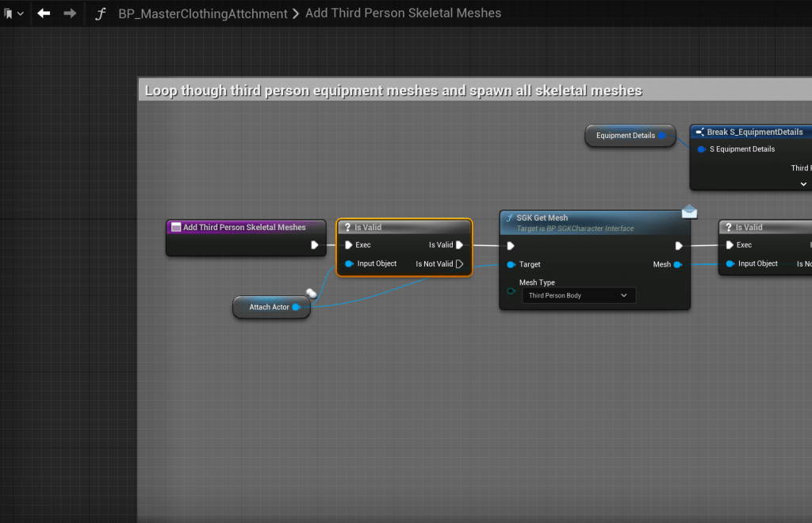Expand the Break S_EquipmentDetails node's hidden pins

(x=803, y=184)
